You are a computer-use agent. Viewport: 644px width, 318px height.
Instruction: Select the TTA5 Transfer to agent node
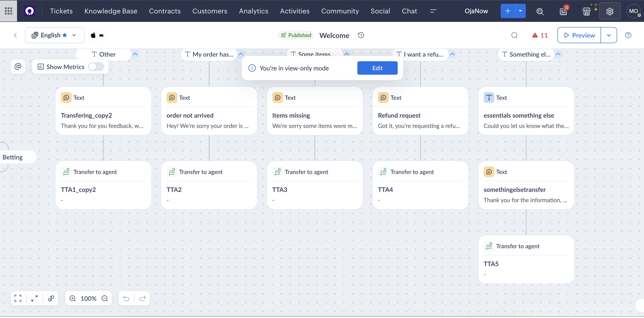click(x=526, y=259)
